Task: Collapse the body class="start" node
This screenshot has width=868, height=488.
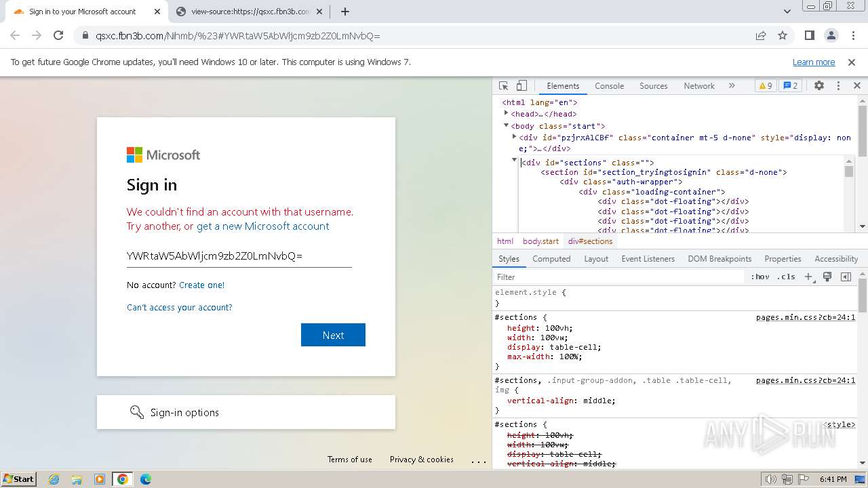Action: tap(506, 125)
